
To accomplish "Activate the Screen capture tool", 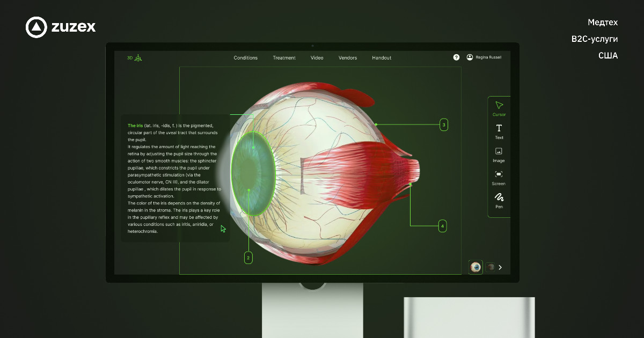I will pos(499,177).
